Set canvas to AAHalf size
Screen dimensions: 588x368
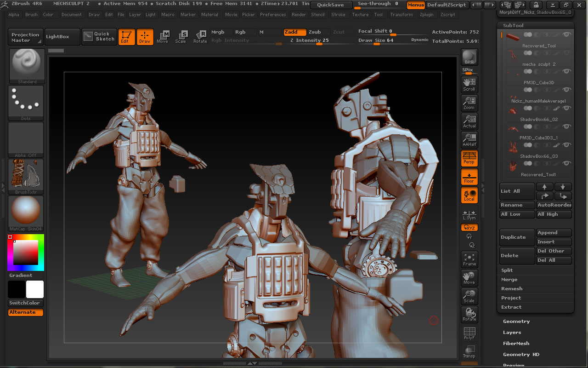coord(469,139)
